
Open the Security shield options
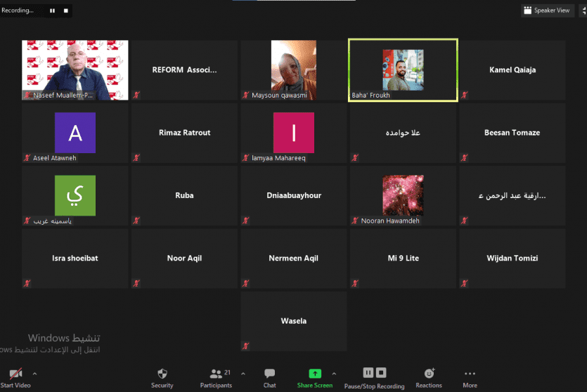pos(162,374)
